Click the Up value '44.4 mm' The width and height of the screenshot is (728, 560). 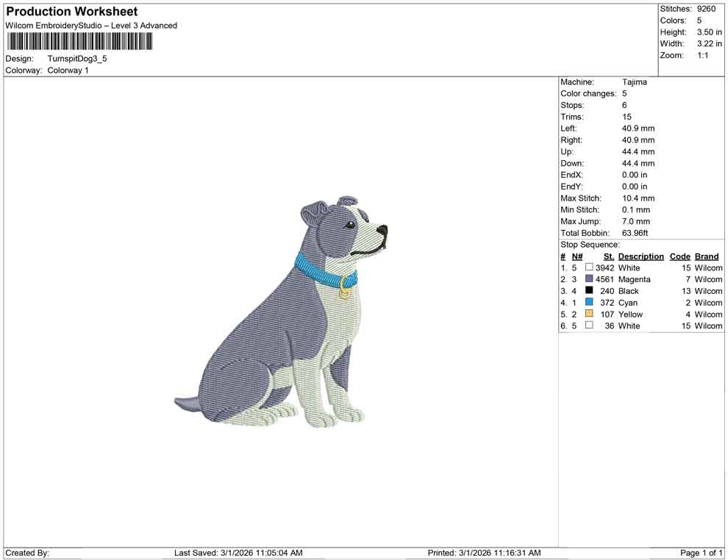click(x=638, y=151)
